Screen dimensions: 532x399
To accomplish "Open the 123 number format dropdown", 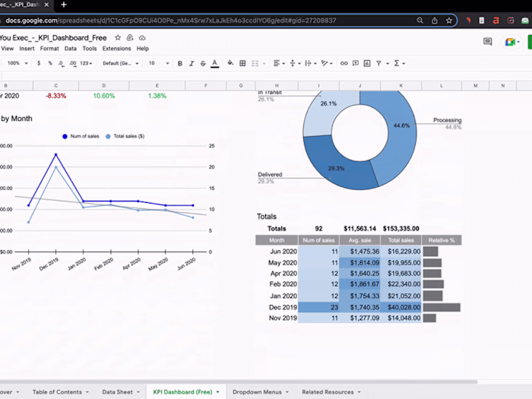I will coord(86,63).
